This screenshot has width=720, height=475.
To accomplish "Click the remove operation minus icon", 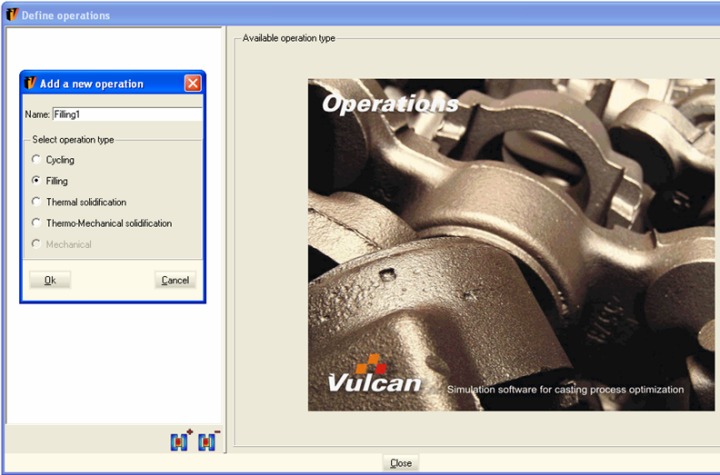I will pyautogui.click(x=207, y=440).
